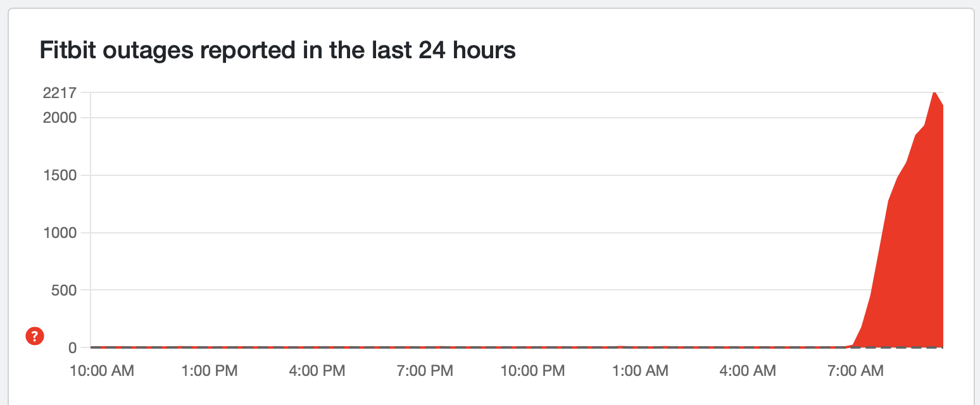
Task: Select the 500 y-axis label
Action: coord(65,290)
